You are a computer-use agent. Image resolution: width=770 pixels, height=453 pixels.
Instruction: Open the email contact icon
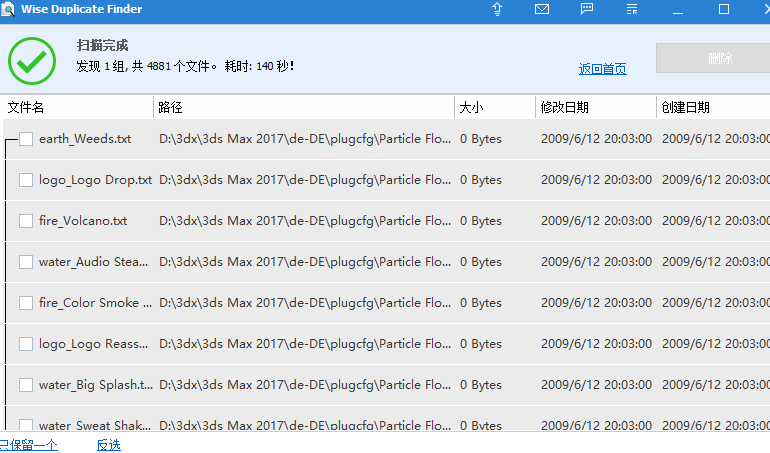[542, 9]
